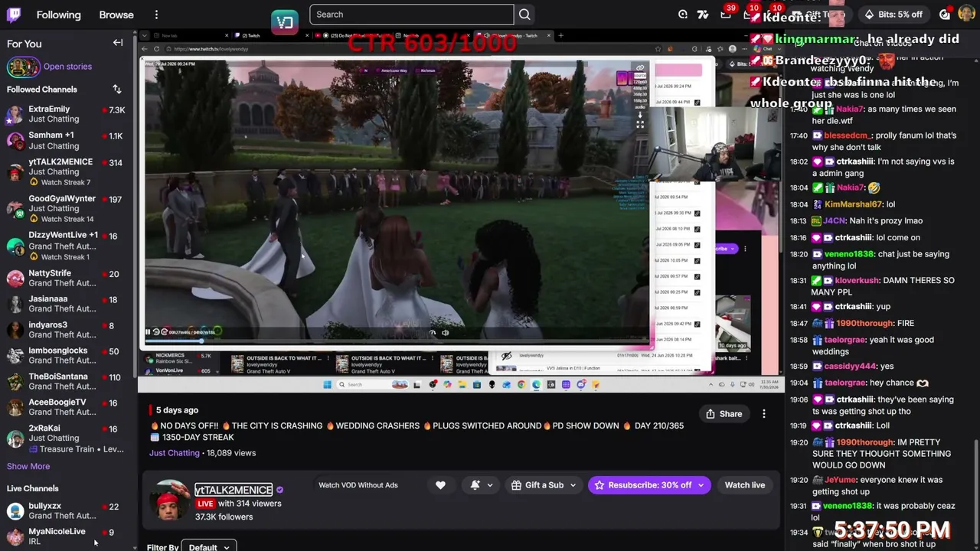The width and height of the screenshot is (980, 551).
Task: Open the Filter By Default dropdown
Action: click(x=208, y=547)
